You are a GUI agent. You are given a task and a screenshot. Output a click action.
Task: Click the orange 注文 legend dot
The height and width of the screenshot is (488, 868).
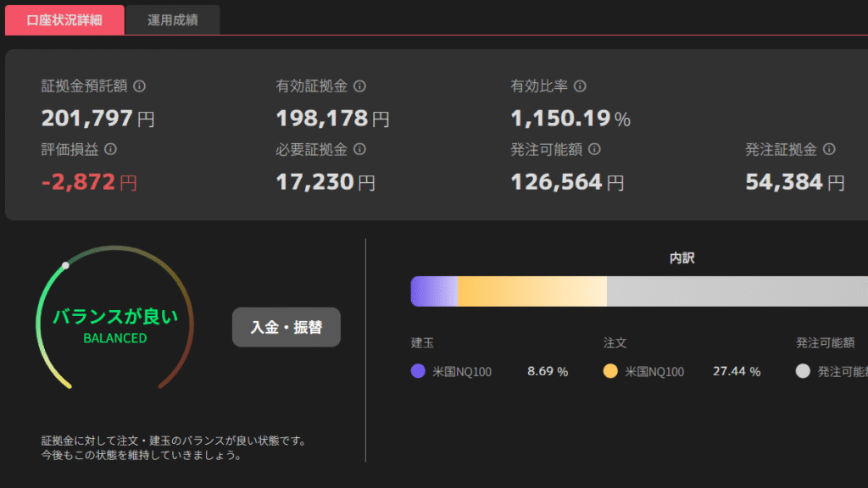click(610, 371)
